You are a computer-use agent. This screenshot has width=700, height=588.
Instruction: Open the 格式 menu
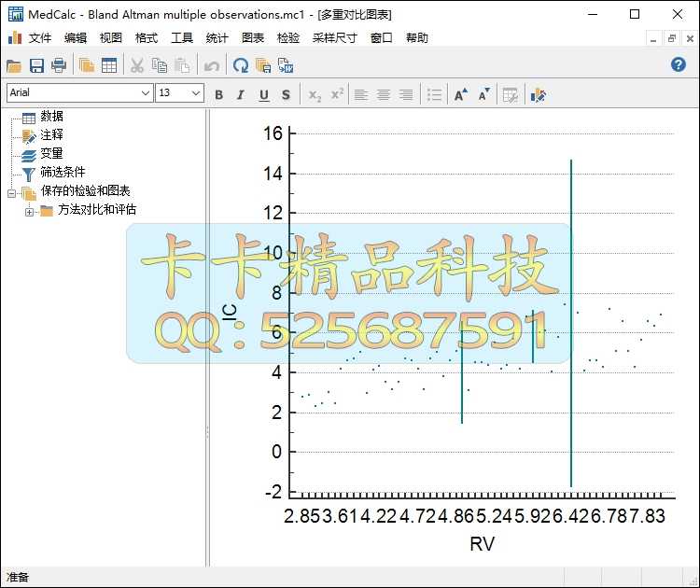[x=147, y=38]
